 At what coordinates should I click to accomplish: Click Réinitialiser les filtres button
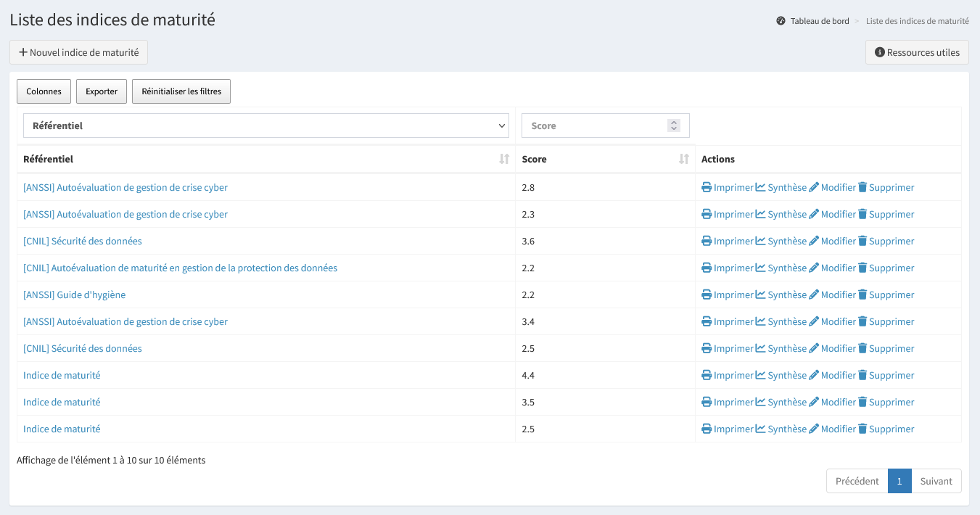[x=181, y=91]
